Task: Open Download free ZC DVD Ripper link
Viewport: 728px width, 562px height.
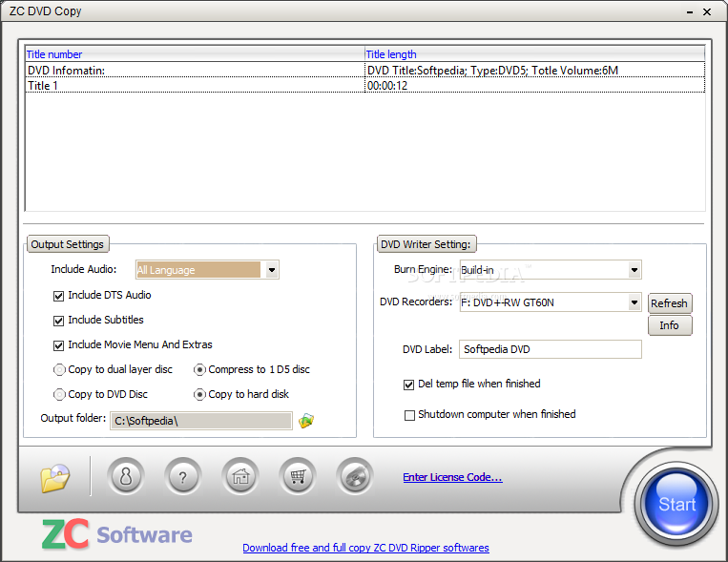Action: point(365,548)
